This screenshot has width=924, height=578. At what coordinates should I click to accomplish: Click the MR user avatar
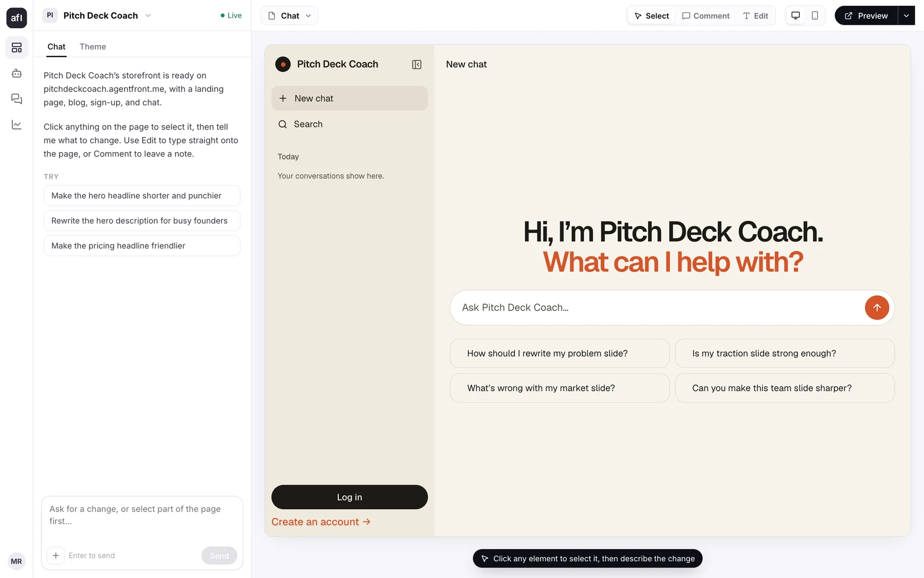[x=16, y=561]
